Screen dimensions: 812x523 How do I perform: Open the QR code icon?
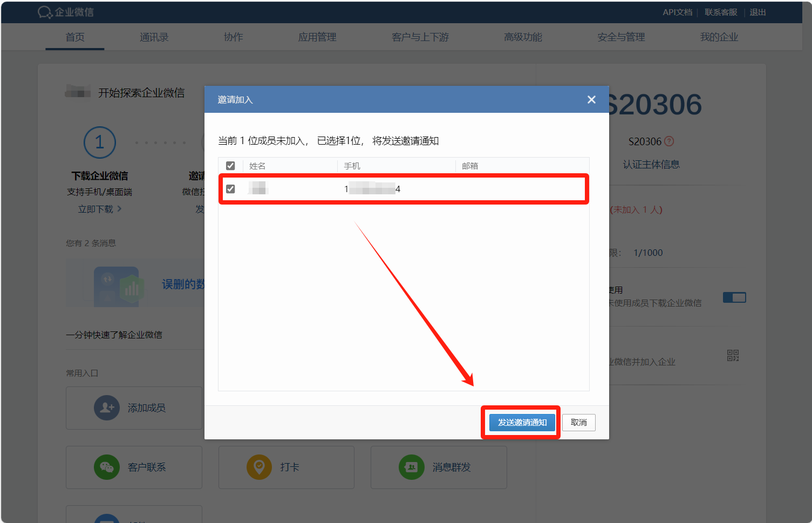pyautogui.click(x=733, y=355)
